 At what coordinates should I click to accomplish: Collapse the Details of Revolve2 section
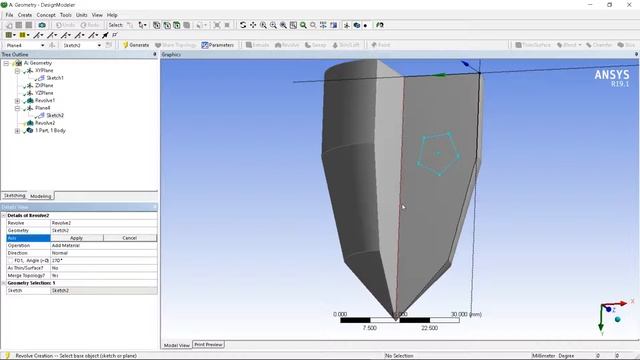click(4, 216)
